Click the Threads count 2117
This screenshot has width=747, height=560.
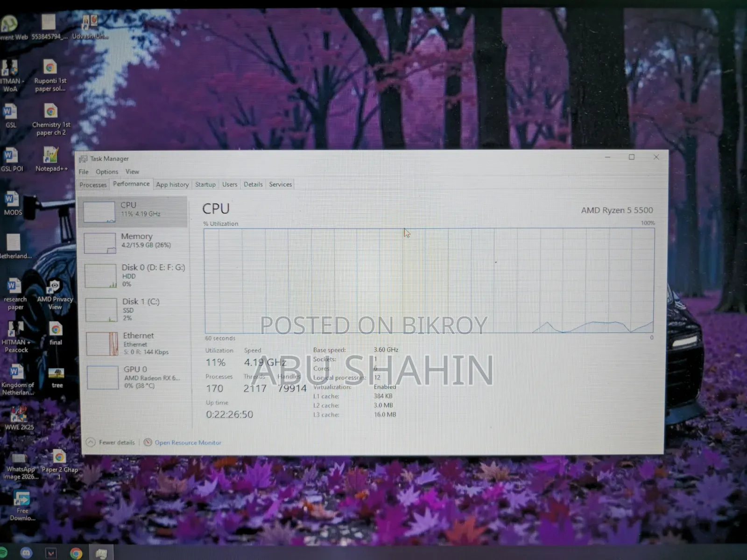pyautogui.click(x=255, y=388)
